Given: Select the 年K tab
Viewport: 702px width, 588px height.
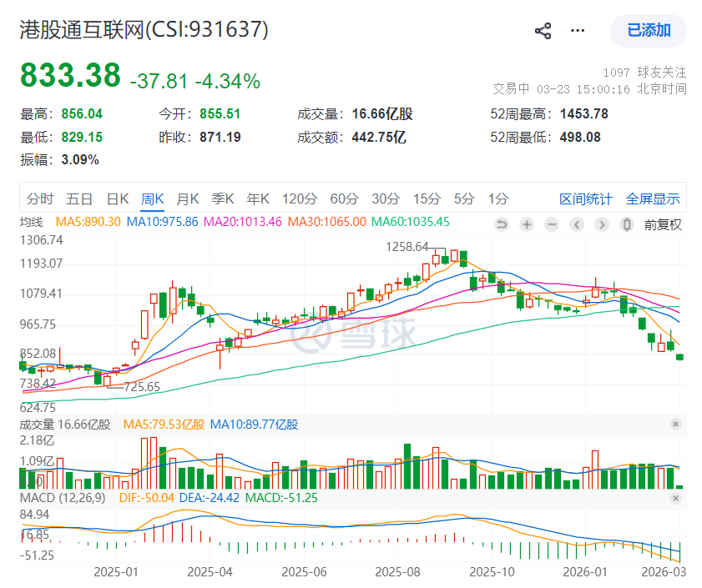Looking at the screenshot, I should [258, 199].
